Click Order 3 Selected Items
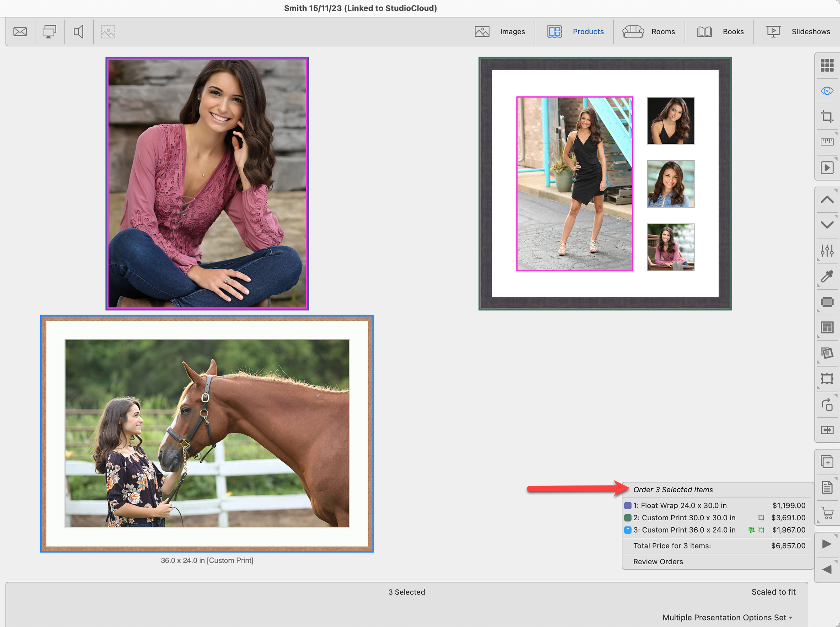Viewport: 840px width, 627px height. (673, 490)
